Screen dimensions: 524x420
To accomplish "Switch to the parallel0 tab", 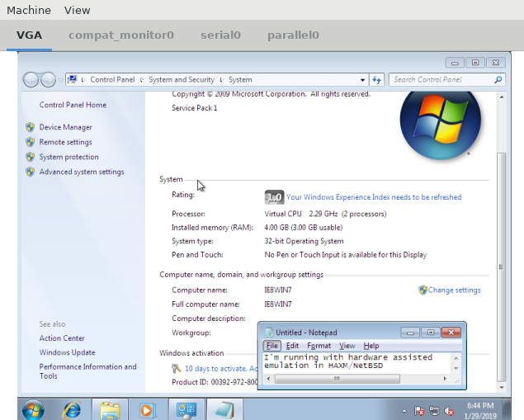I will point(293,35).
